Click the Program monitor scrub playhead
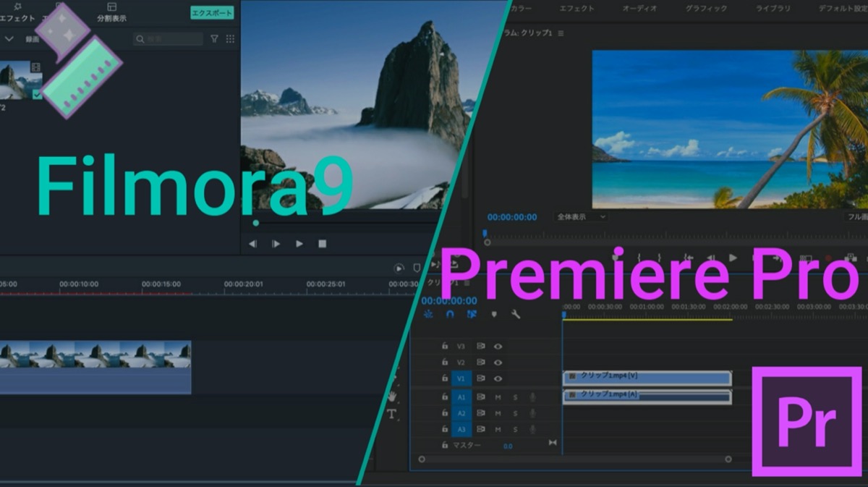This screenshot has height=487, width=868. [x=485, y=234]
